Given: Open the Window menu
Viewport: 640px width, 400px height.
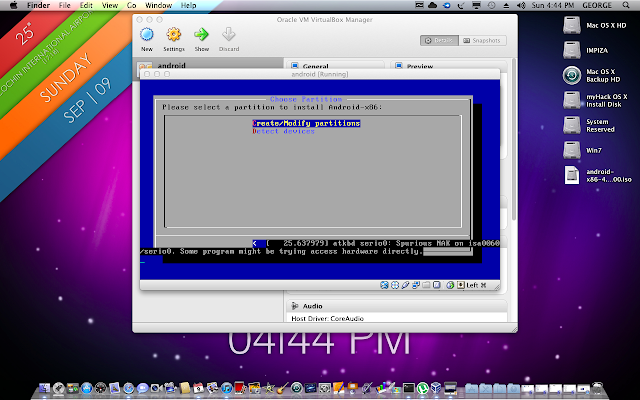Looking at the screenshot, I should [x=158, y=5].
